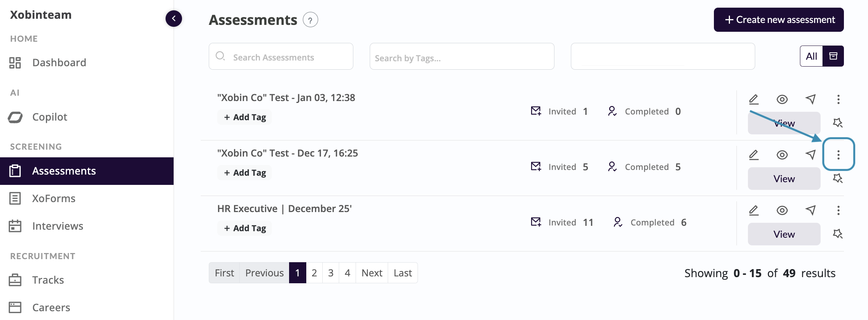The width and height of the screenshot is (868, 320).
Task: Click edit pencil icon for HR Executive assessment
Action: 754,211
